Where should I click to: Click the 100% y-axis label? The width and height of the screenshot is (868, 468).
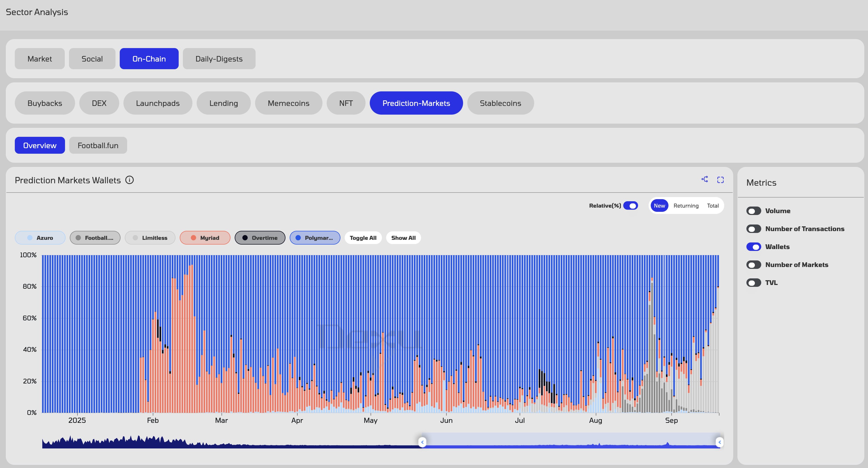[x=28, y=255]
